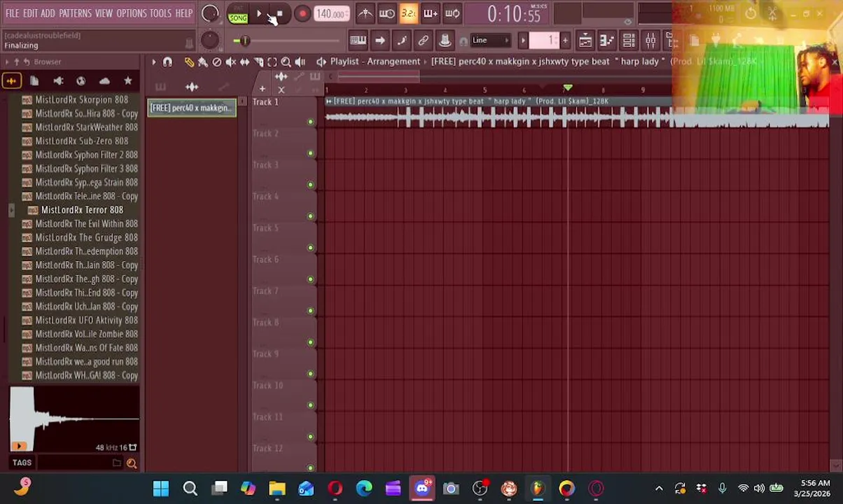Select the playlist Draw pencil tool
843x504 pixels.
coord(189,62)
